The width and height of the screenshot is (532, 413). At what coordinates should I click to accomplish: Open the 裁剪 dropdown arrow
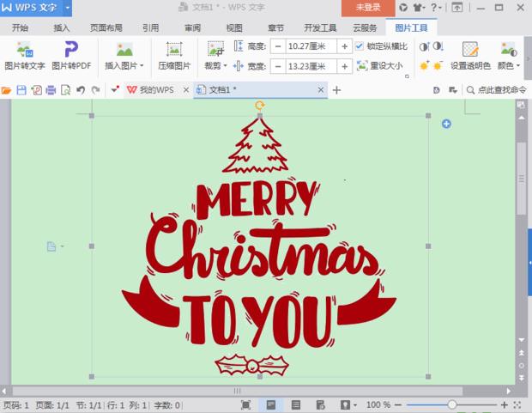tap(225, 65)
